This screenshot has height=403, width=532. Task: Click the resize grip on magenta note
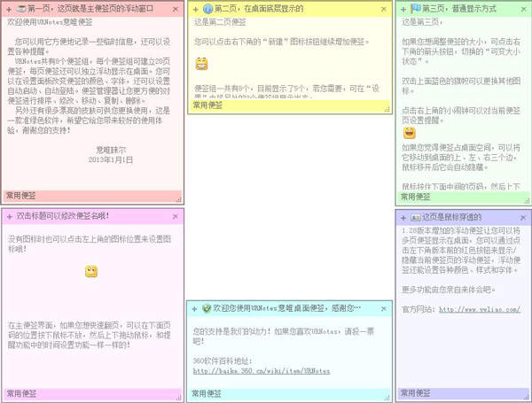179,398
